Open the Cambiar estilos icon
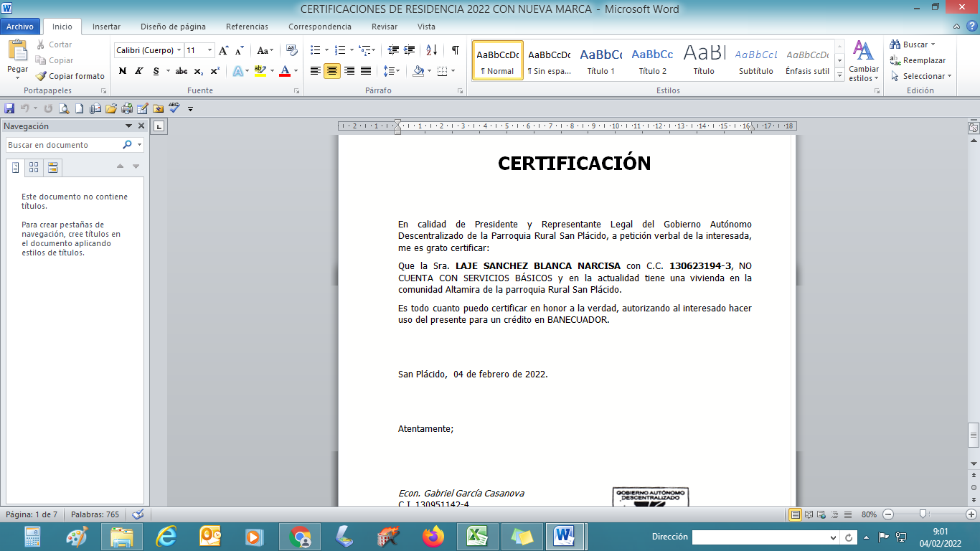The image size is (980, 551). click(x=863, y=60)
